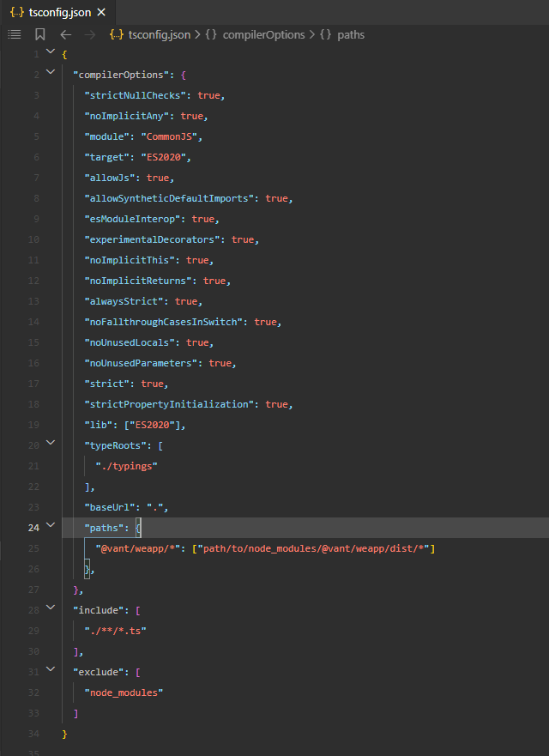This screenshot has height=756, width=549.
Task: Collapse compilerOptions fold on line 2
Action: (x=50, y=72)
